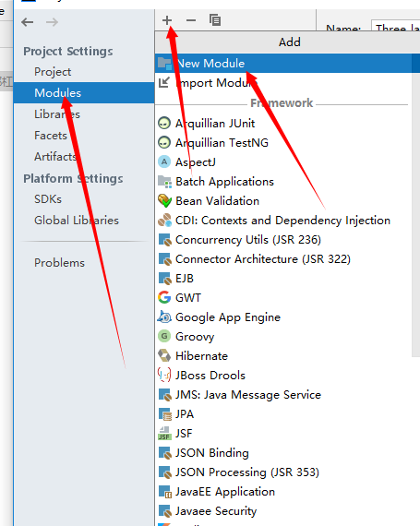420x526 pixels.
Task: Click the minus Remove button
Action: coord(191,20)
